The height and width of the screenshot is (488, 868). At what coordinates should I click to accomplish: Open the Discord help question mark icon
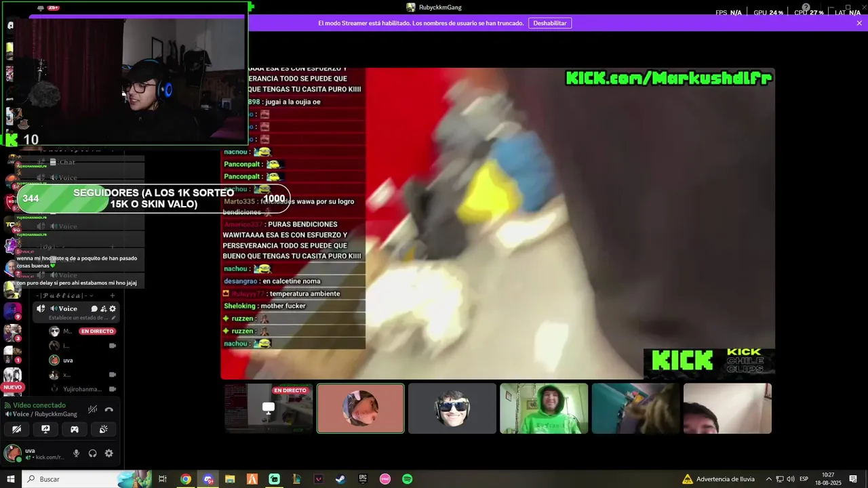click(806, 7)
